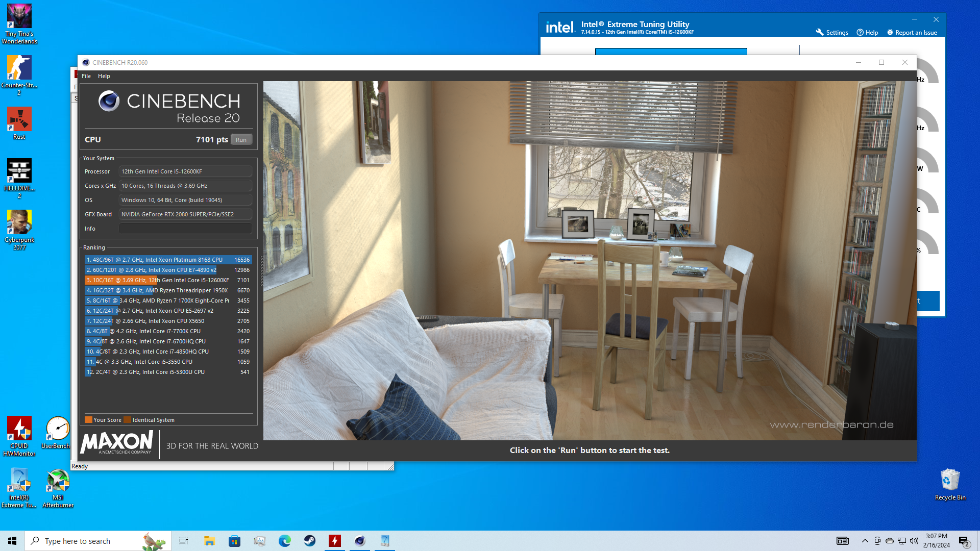The height and width of the screenshot is (551, 980).
Task: Click the Run button next to CPU score
Action: 241,140
